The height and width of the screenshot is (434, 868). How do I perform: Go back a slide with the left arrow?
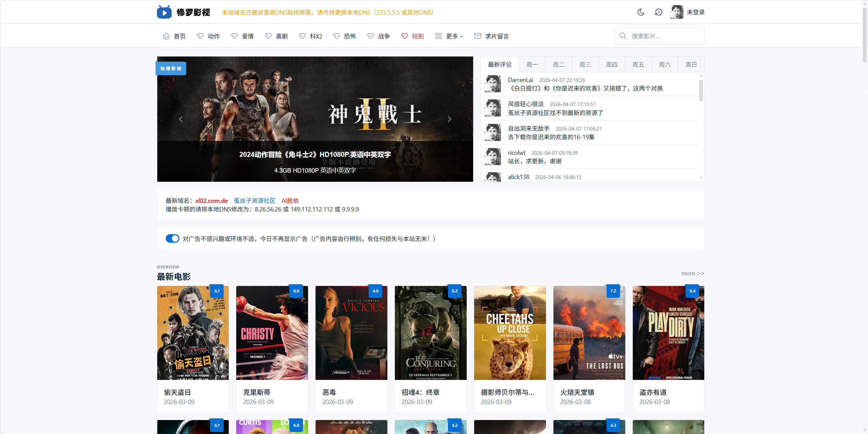click(x=181, y=119)
